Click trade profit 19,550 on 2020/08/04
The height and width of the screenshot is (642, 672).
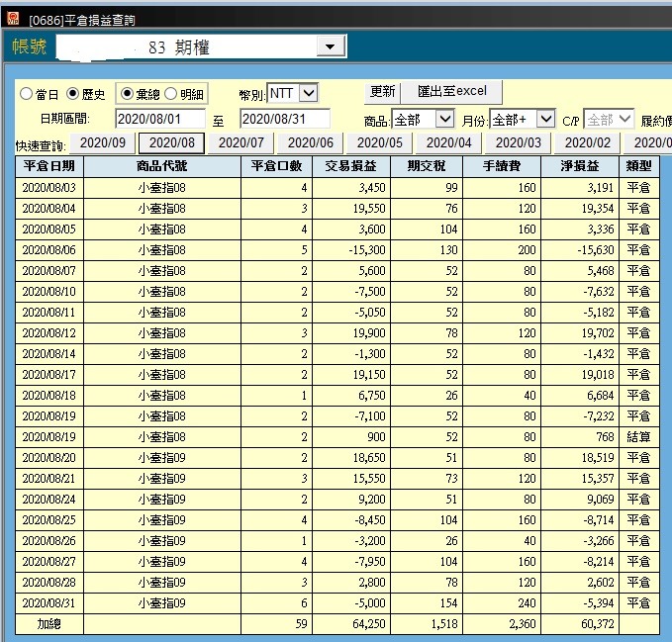coord(351,209)
